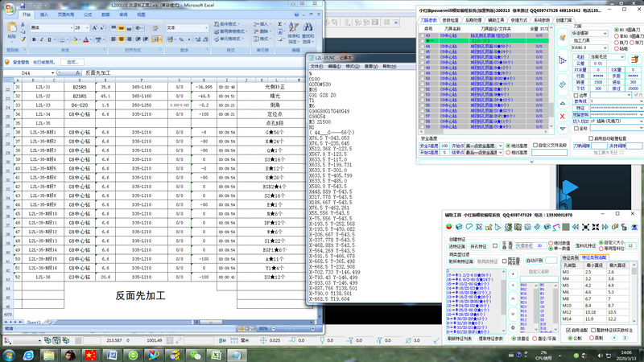Open the 文件 menu in Notepad
644x362 pixels.
(x=316, y=66)
